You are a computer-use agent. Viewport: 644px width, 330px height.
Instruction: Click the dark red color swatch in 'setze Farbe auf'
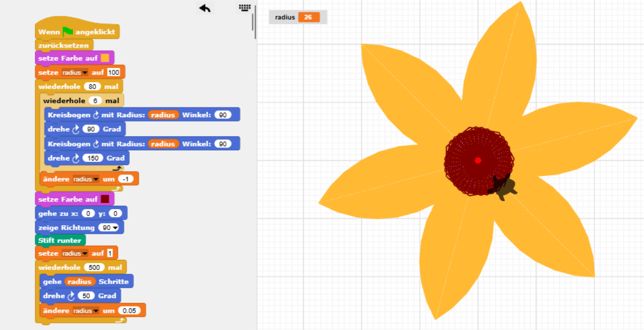(x=105, y=199)
